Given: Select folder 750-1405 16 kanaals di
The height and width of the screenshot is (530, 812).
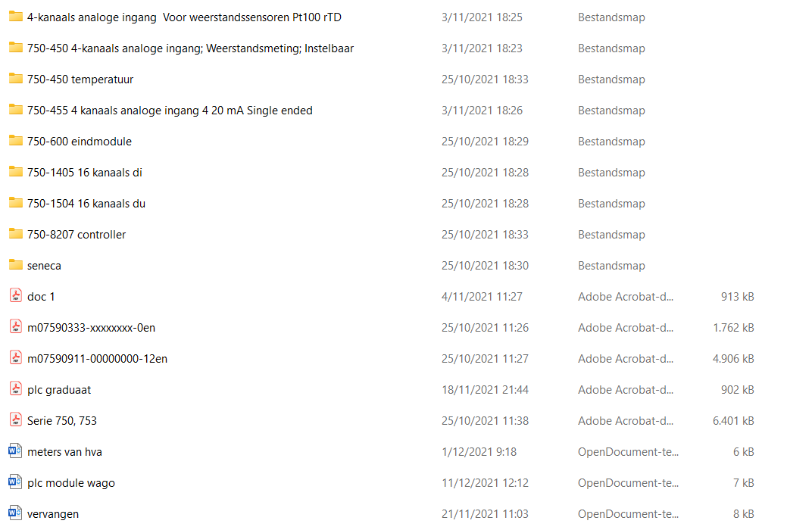Looking at the screenshot, I should (84, 173).
